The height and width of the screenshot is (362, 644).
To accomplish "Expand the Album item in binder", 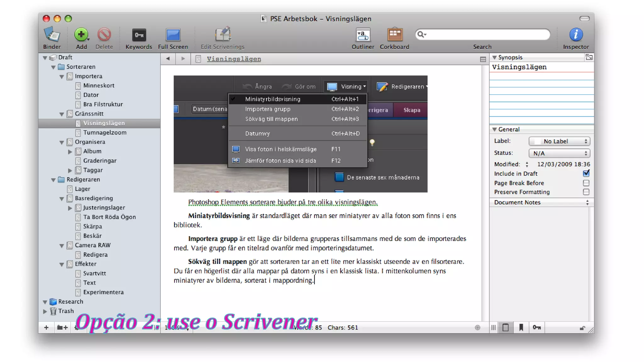I will pyautogui.click(x=70, y=151).
